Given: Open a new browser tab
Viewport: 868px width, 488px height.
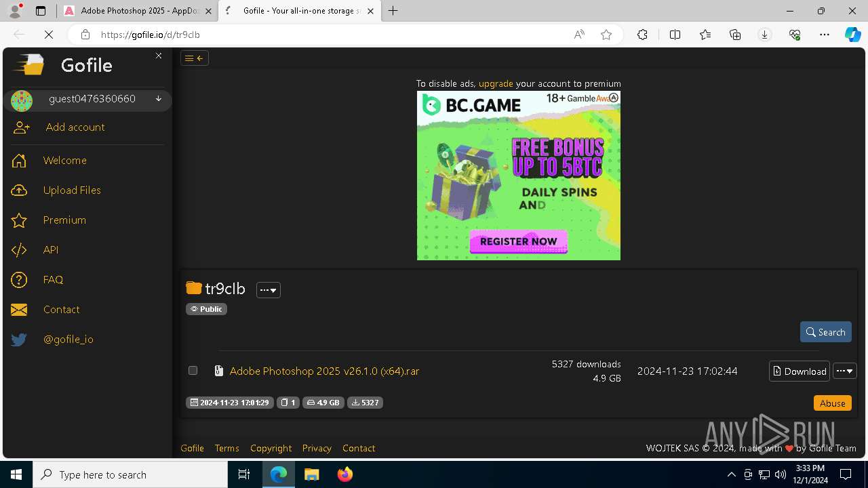Looking at the screenshot, I should [x=393, y=11].
